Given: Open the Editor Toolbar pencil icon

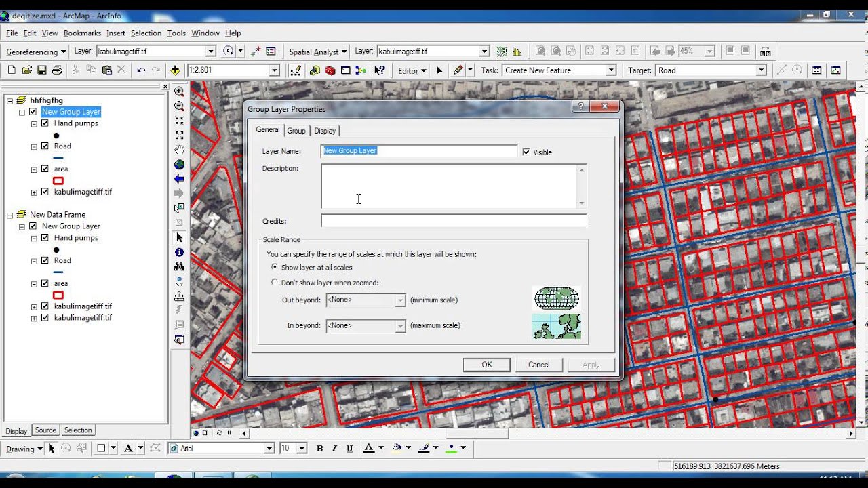Looking at the screenshot, I should click(x=296, y=70).
